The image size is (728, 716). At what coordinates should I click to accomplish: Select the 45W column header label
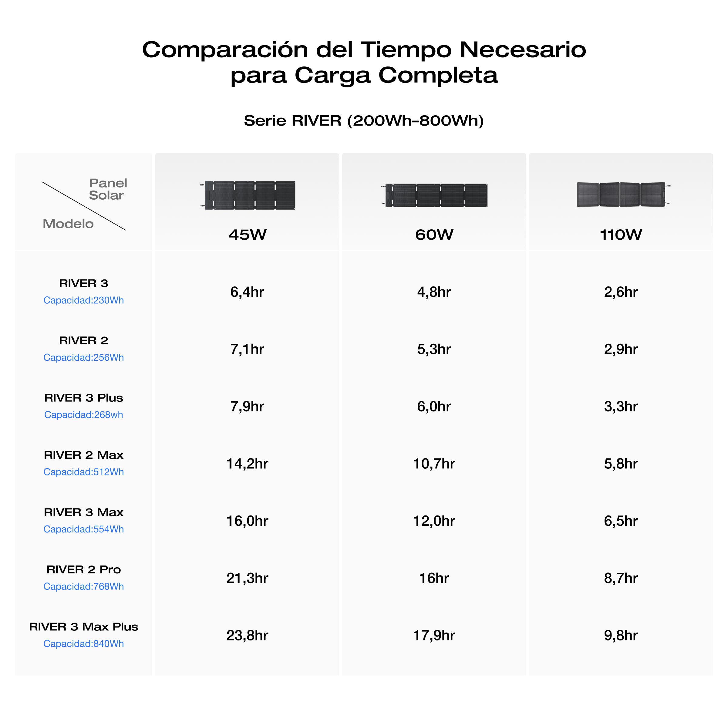click(x=248, y=235)
